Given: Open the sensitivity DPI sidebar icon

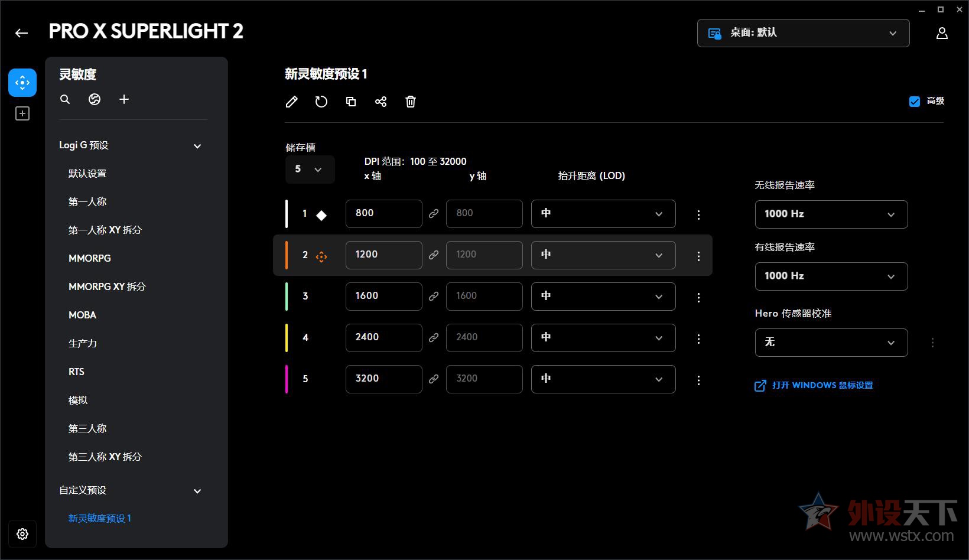Looking at the screenshot, I should (x=22, y=83).
